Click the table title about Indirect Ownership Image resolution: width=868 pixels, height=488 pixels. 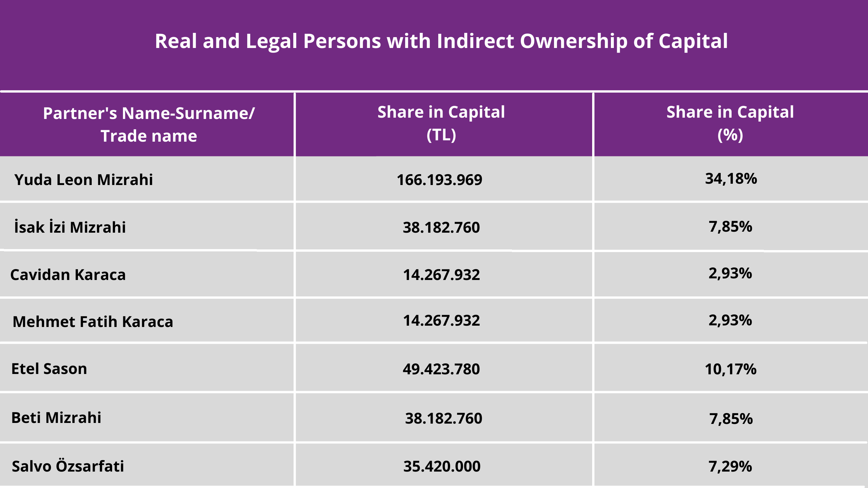coord(441,41)
